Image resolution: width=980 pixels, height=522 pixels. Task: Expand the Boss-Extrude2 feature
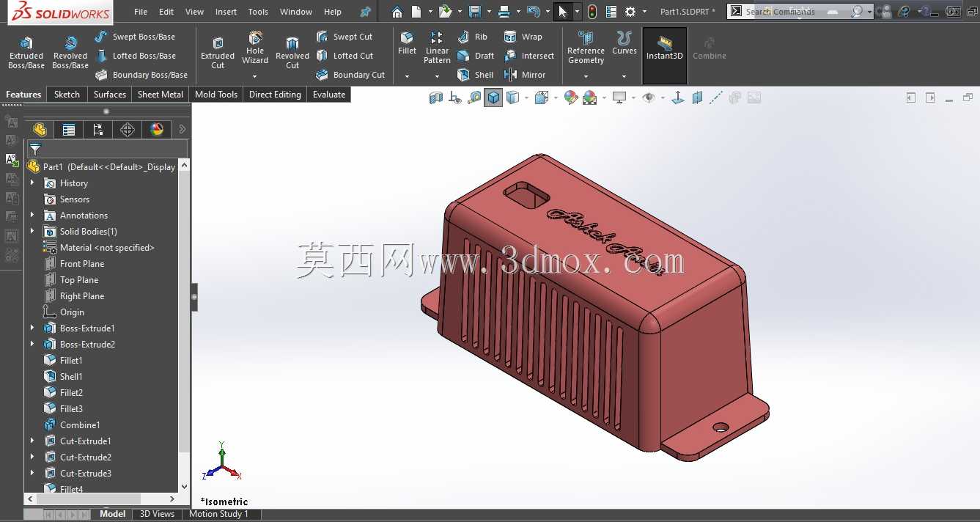click(x=32, y=345)
